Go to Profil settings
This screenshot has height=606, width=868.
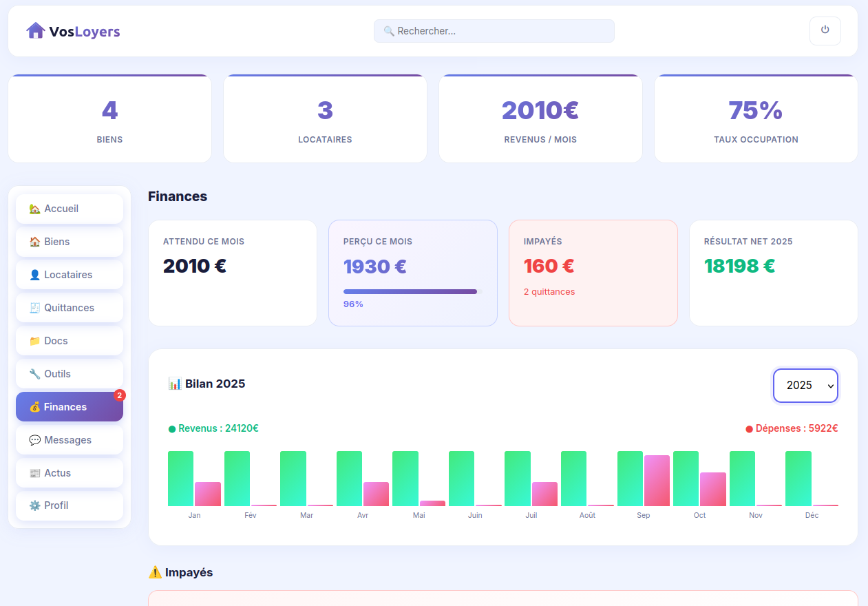coord(70,505)
